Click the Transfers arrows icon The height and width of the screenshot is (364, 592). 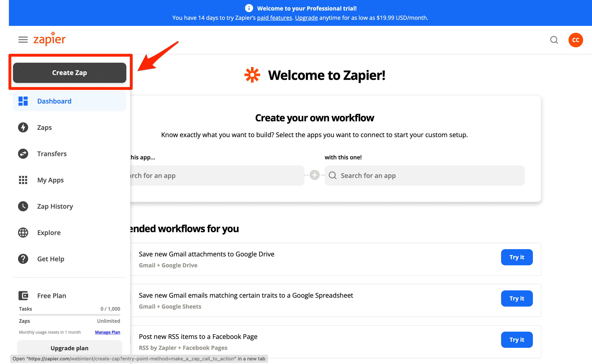(x=23, y=154)
